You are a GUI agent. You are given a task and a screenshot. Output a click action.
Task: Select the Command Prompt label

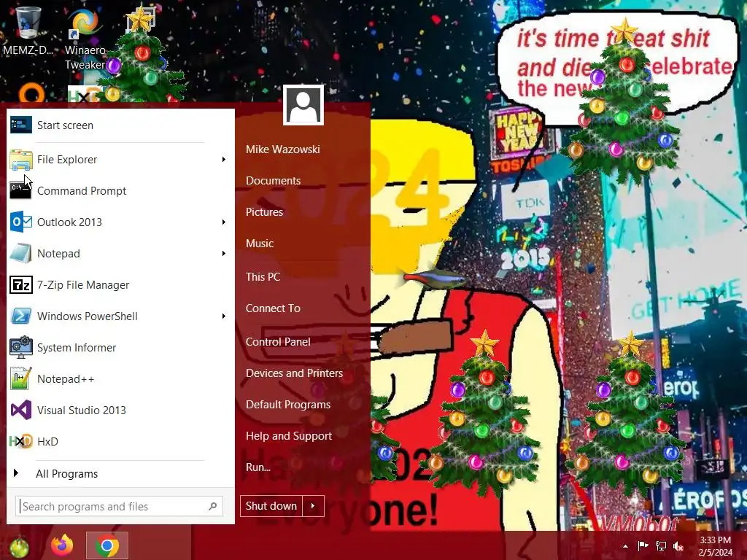[82, 191]
